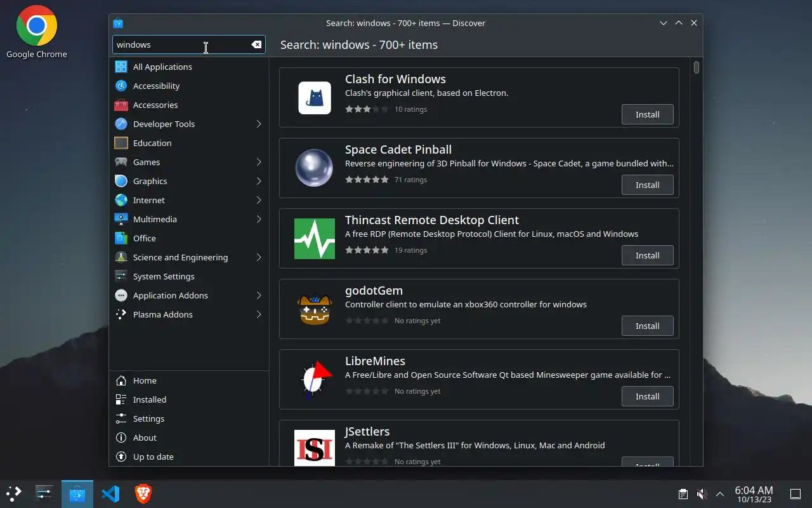Click the Clash for Windows cat icon
The image size is (812, 508).
315,98
